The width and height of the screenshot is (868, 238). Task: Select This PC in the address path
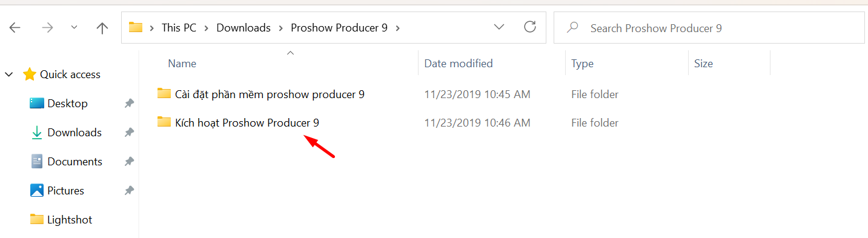(x=179, y=28)
